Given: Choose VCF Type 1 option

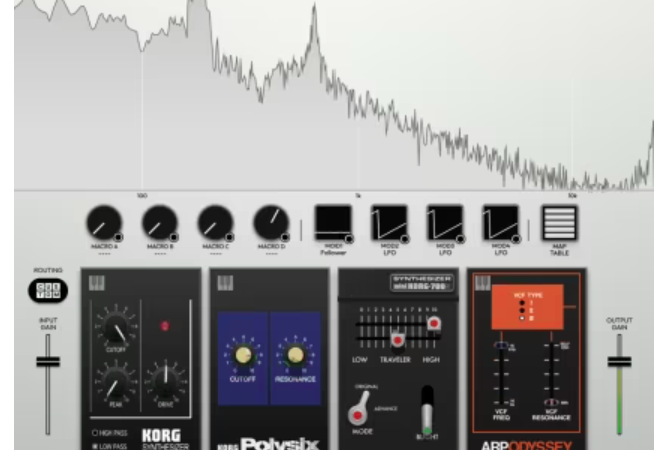Looking at the screenshot, I should [x=522, y=303].
